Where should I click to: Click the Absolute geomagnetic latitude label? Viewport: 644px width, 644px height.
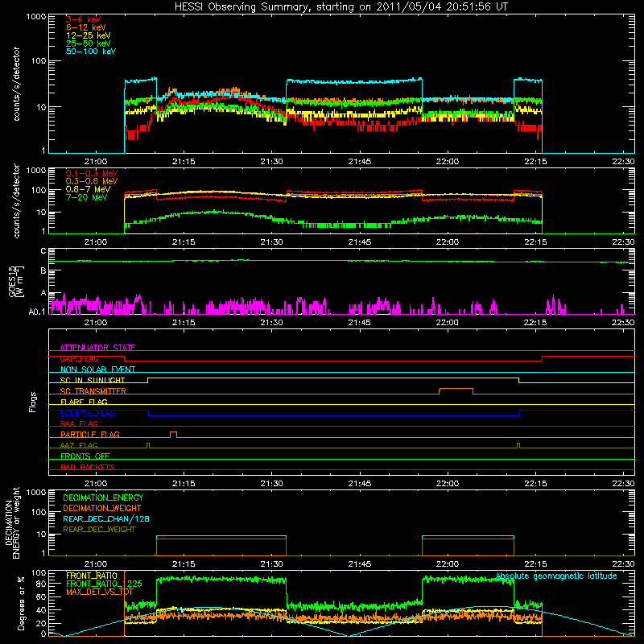click(x=556, y=576)
